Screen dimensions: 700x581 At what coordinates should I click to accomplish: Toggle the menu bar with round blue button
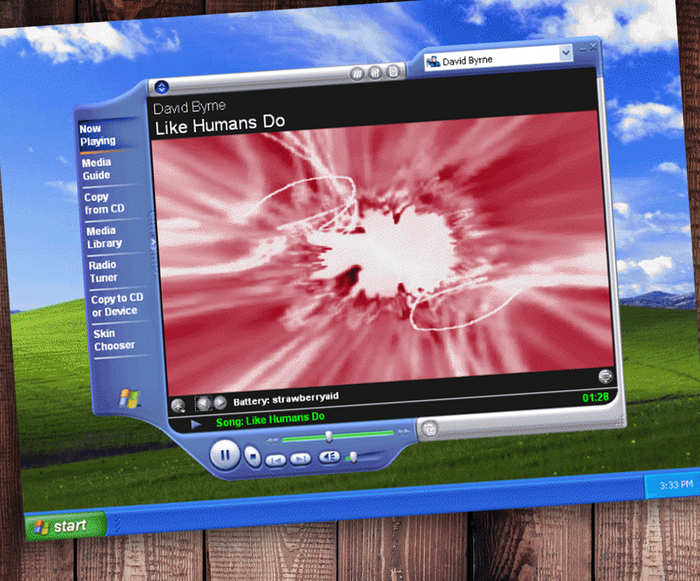click(x=162, y=87)
